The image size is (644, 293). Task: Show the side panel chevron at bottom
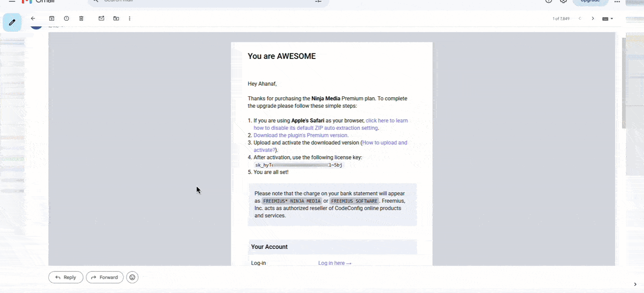point(635,285)
